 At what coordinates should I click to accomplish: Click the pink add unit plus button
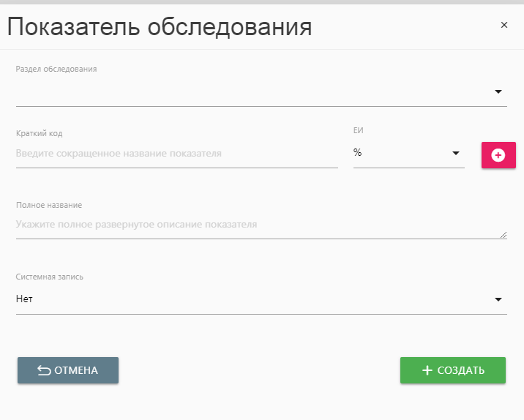point(498,155)
